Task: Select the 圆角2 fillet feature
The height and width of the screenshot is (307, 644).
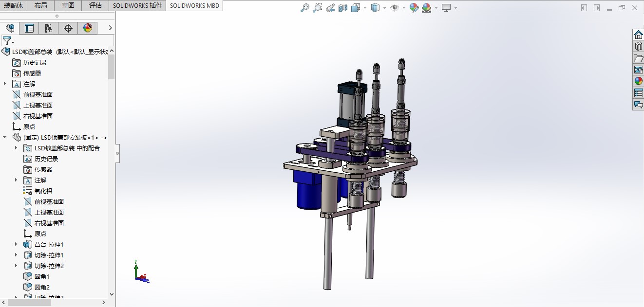Action: click(37, 287)
